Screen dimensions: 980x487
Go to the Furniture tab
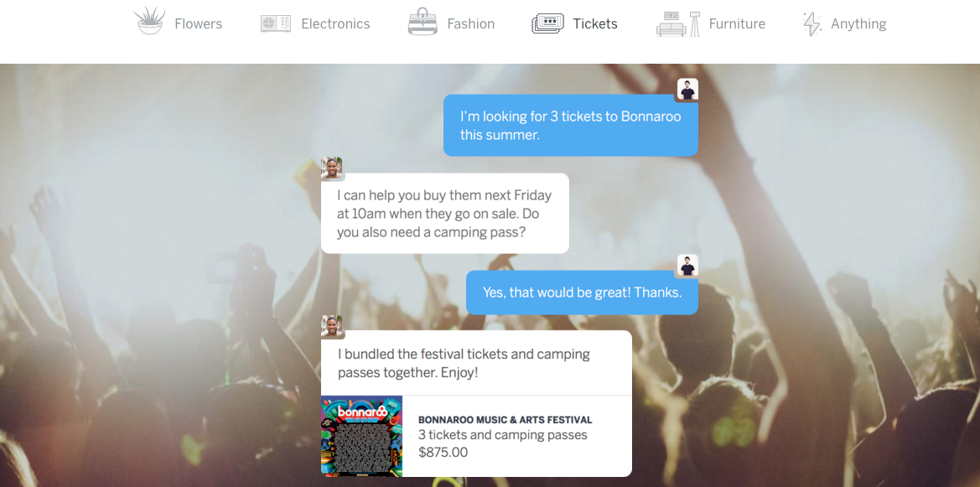(x=737, y=23)
